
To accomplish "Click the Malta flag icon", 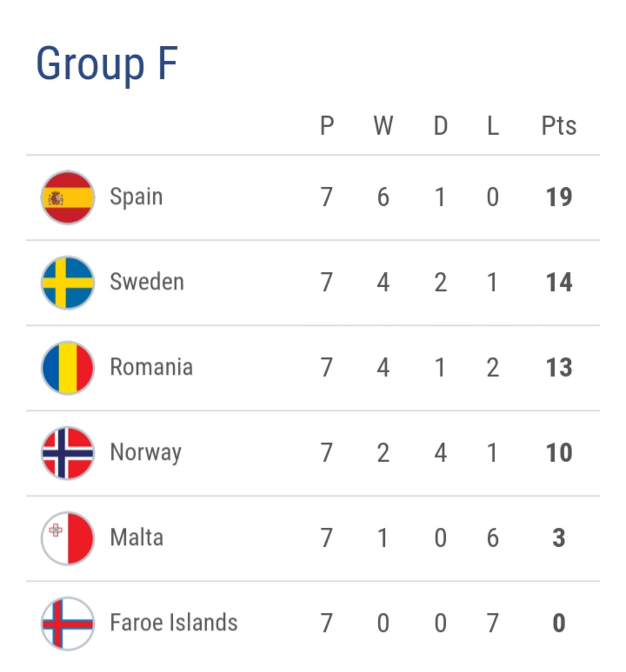I will pyautogui.click(x=67, y=538).
